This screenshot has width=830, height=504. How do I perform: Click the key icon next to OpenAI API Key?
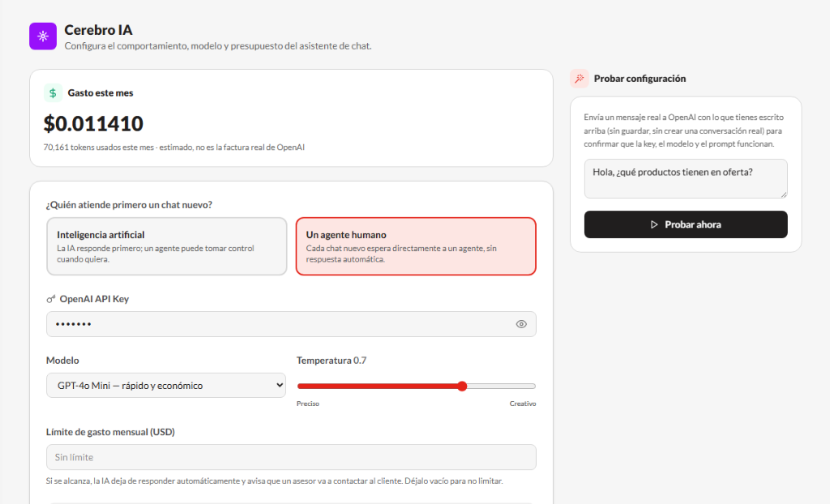pos(51,299)
